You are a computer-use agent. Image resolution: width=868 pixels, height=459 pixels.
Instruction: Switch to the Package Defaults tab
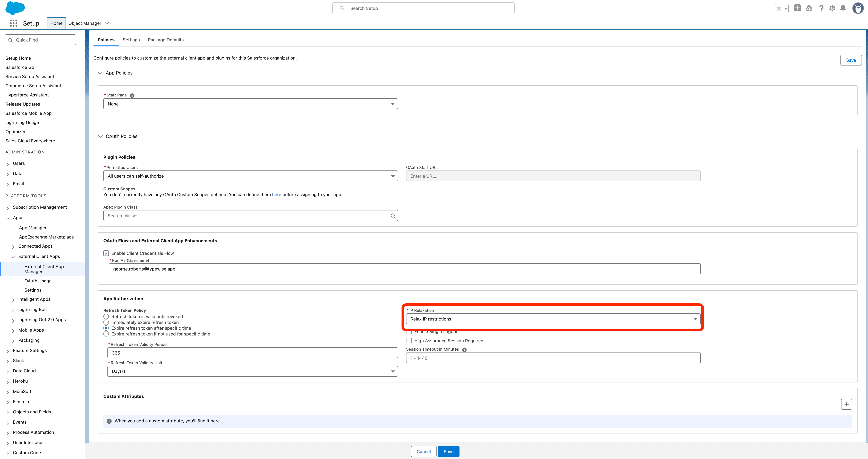tap(165, 40)
